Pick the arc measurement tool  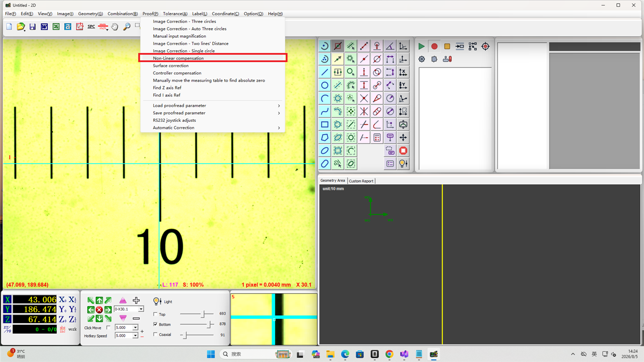[325, 98]
